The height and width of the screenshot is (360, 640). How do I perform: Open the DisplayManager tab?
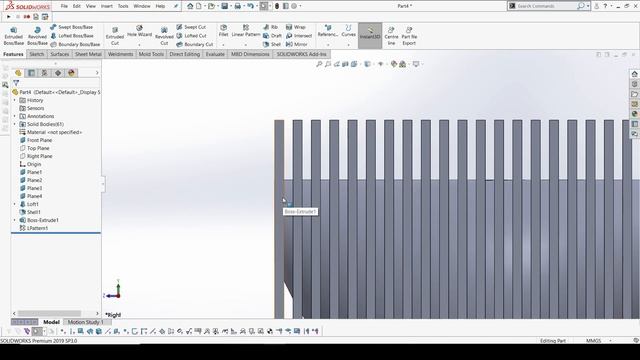(x=71, y=73)
